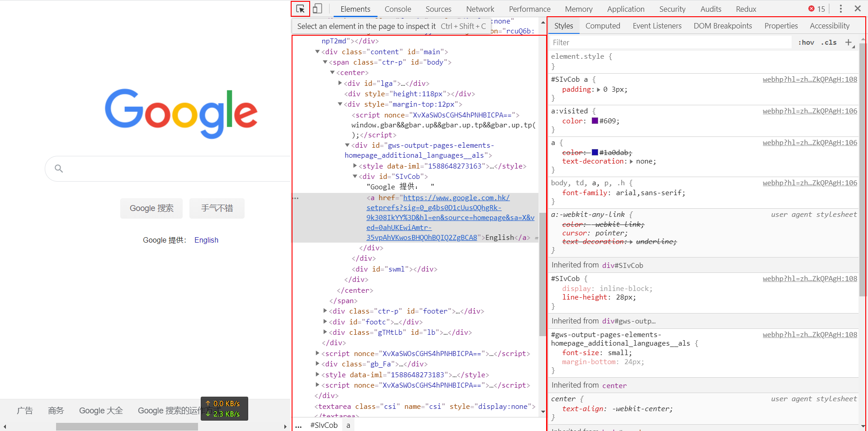868x431 pixels.
Task: Expand the div id="lga" node
Action: click(x=340, y=83)
